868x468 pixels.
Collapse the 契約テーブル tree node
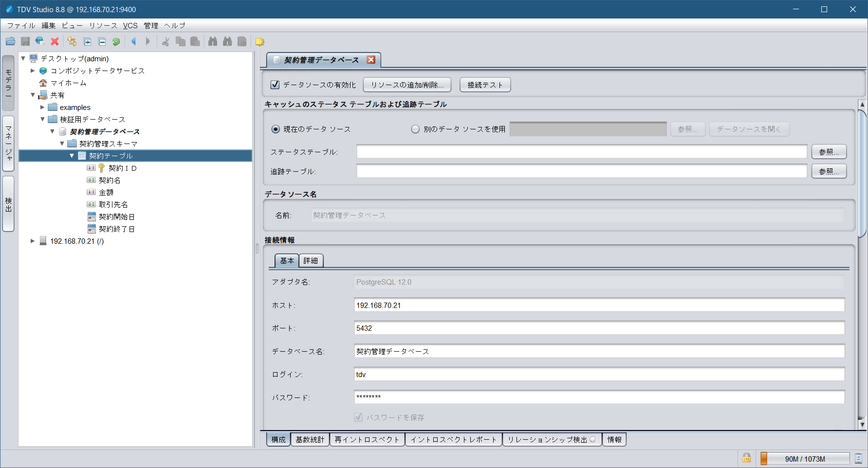coord(72,156)
